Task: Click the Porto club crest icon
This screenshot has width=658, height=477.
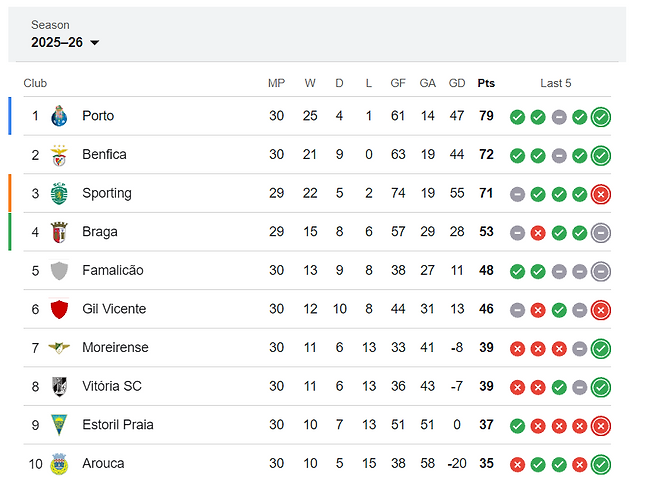Action: point(59,116)
